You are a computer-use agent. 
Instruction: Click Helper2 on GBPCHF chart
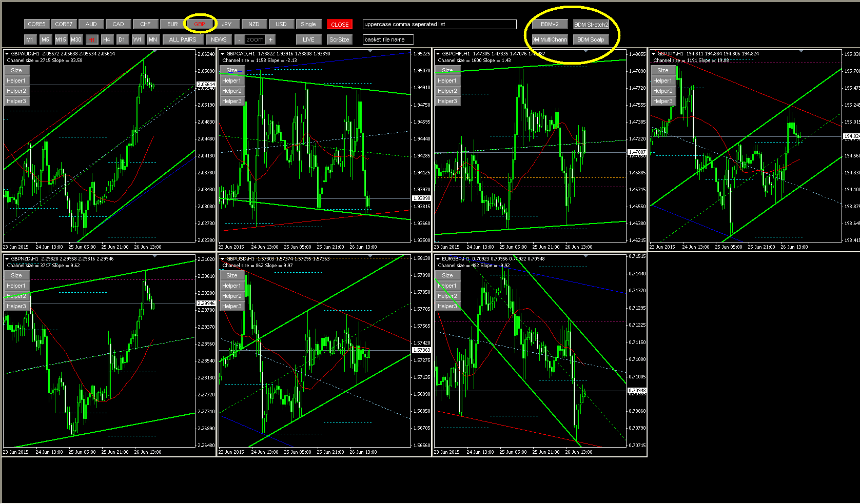tap(447, 91)
